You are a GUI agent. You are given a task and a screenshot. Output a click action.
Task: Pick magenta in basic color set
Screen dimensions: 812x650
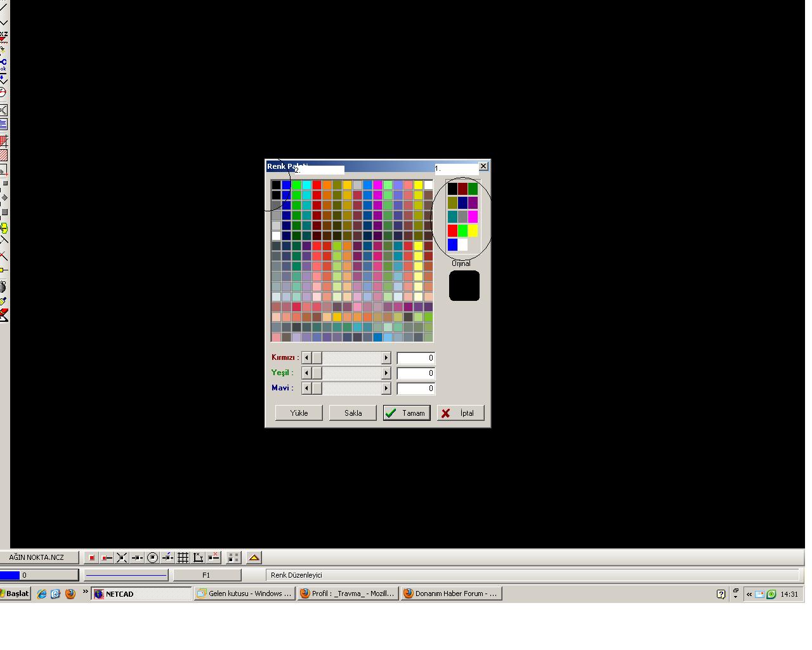click(473, 216)
